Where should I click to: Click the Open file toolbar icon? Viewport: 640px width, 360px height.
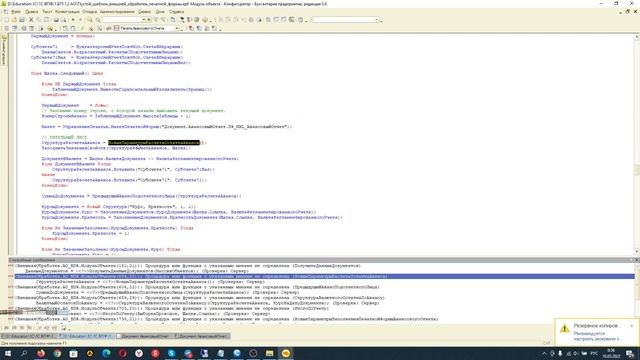[x=14, y=20]
